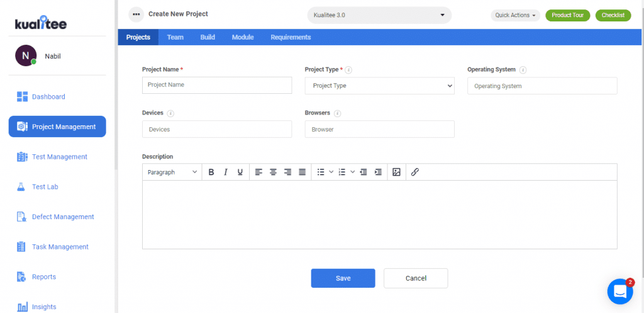Click the Project Management sidebar icon
Viewport: 644px width, 313px height.
point(22,127)
